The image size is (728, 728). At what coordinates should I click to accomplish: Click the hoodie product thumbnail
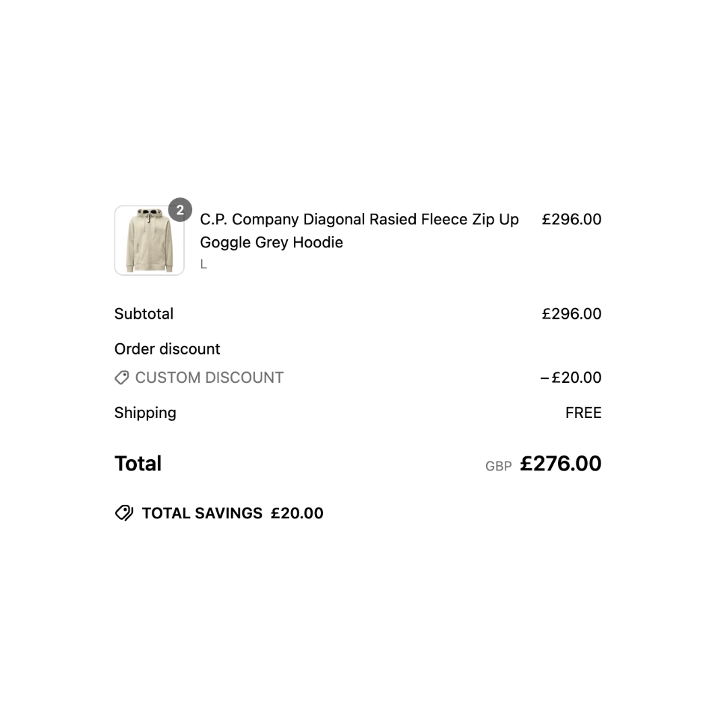point(149,241)
